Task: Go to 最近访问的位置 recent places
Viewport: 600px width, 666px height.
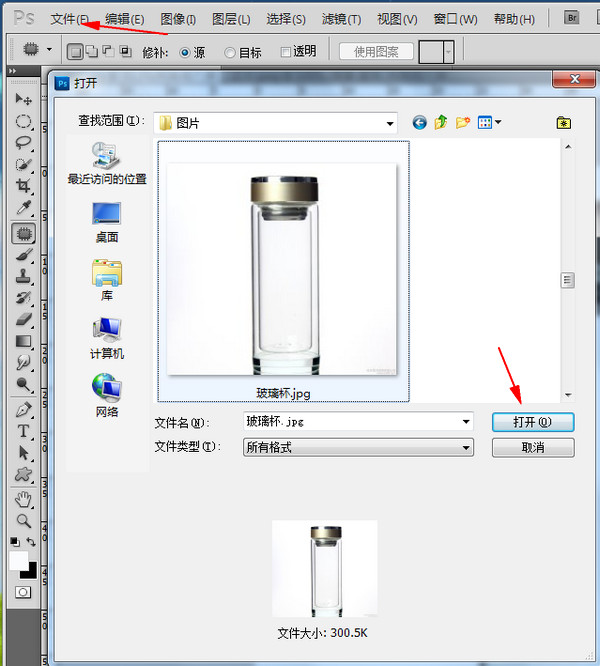Action: tap(107, 164)
